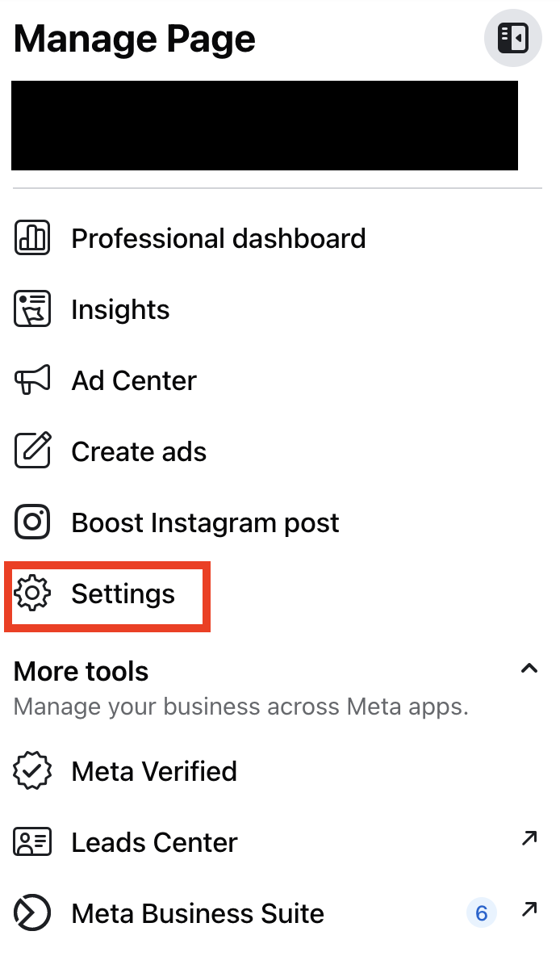The image size is (560, 969).
Task: Click the More tools section heading
Action: click(81, 671)
